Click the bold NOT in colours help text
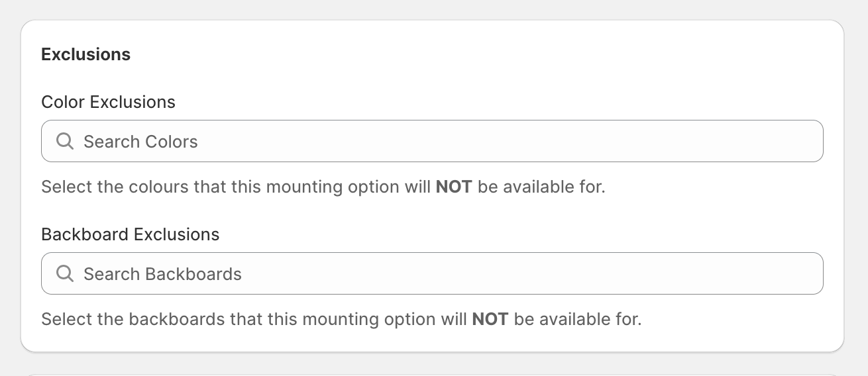This screenshot has height=376, width=868. (x=453, y=187)
